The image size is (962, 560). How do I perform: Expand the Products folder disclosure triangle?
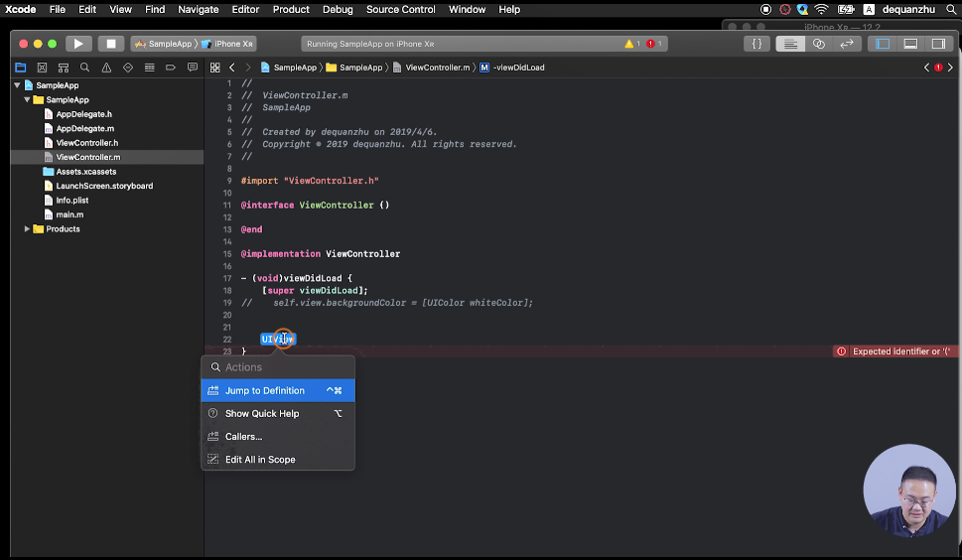[27, 229]
